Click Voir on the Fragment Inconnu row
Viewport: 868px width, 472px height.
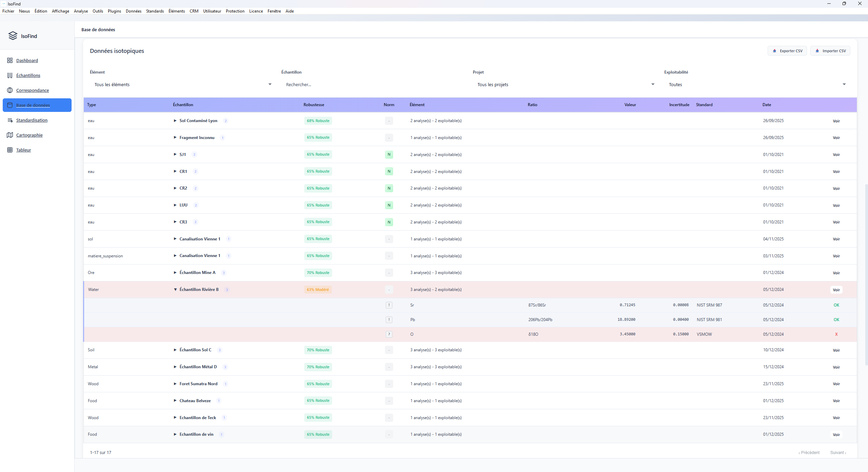[836, 138]
